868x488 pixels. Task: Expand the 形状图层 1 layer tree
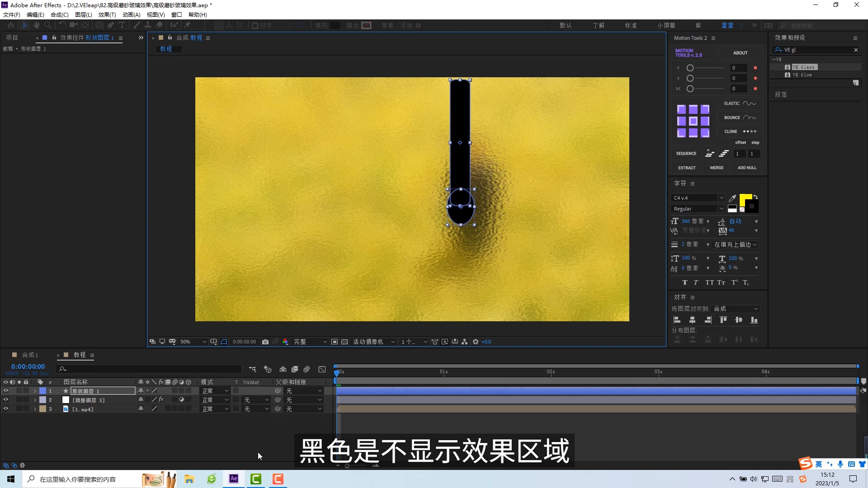(34, 391)
